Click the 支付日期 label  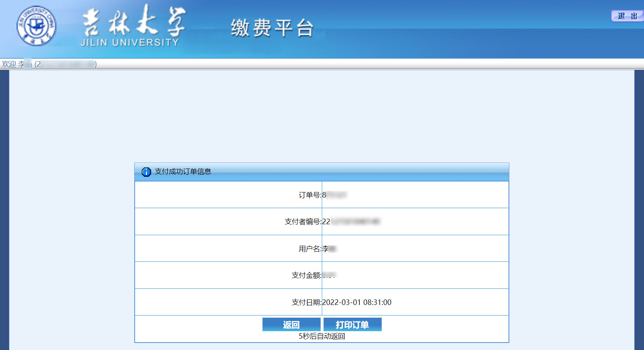306,303
